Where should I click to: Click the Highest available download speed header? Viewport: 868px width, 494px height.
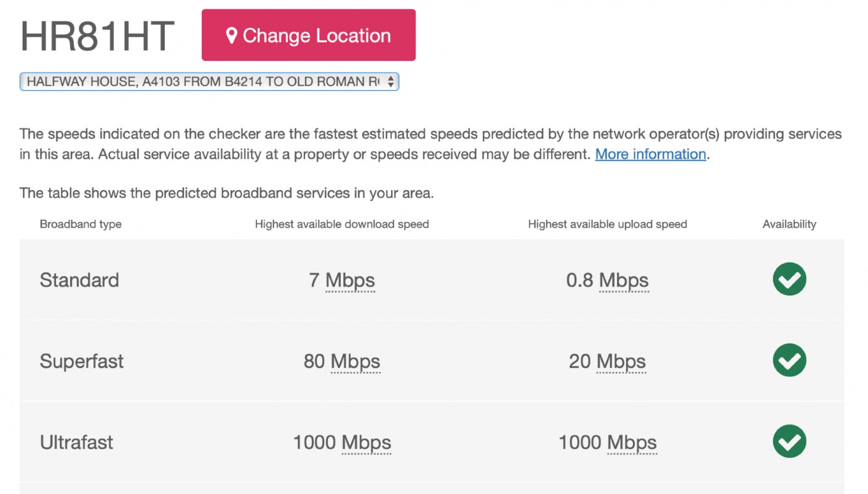coord(342,224)
